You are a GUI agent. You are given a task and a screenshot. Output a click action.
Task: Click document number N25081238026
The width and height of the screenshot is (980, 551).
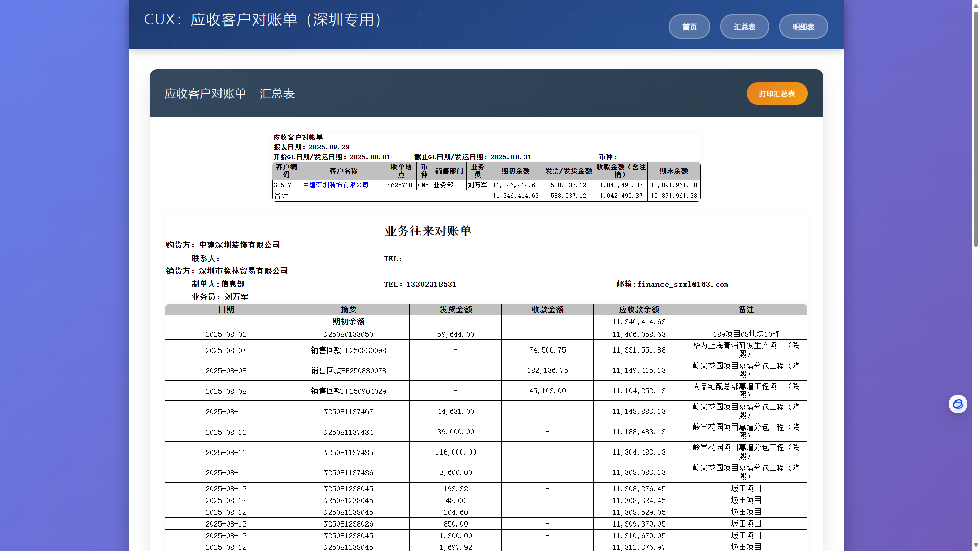(x=348, y=524)
